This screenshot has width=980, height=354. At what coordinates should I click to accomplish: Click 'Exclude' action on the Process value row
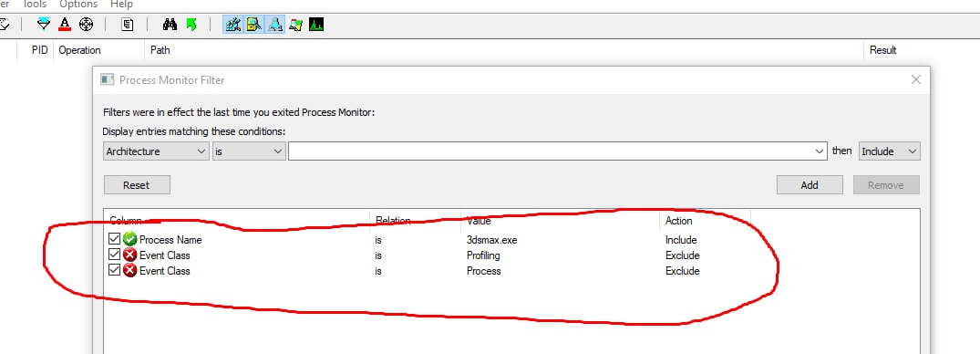tap(683, 271)
